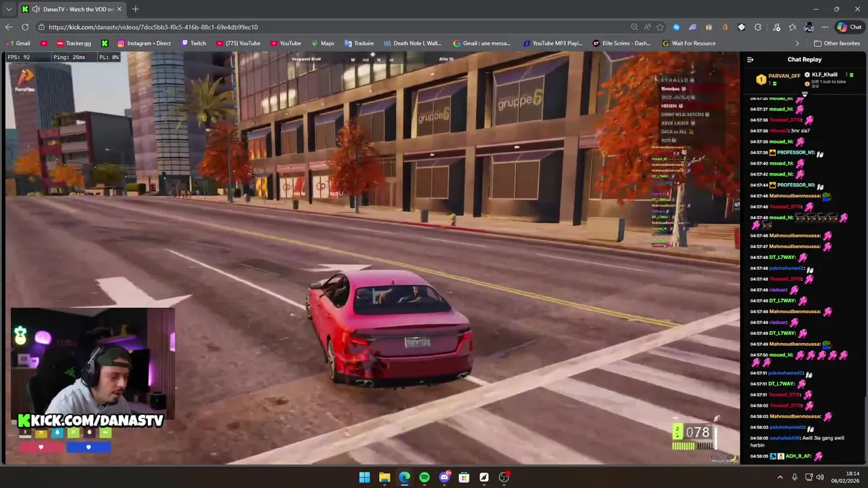Open a new browser tab
Image resolution: width=868 pixels, height=488 pixels.
(136, 9)
